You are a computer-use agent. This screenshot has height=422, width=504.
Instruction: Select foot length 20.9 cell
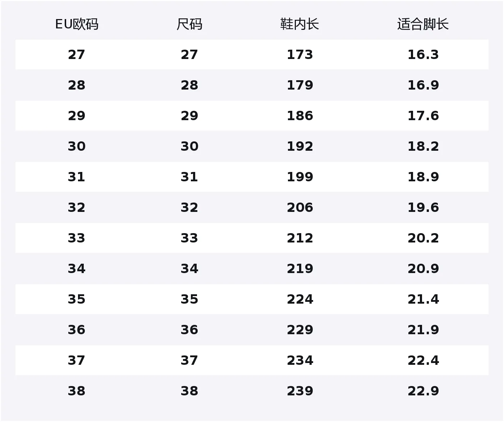pos(423,269)
